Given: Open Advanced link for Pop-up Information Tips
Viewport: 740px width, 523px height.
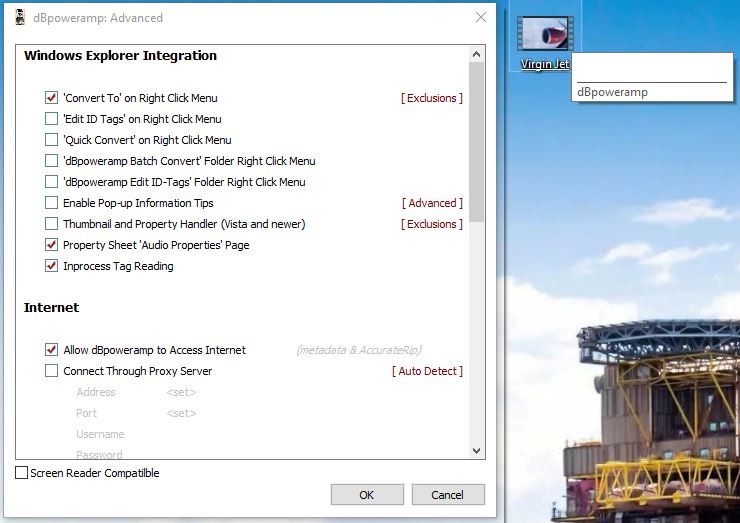Looking at the screenshot, I should (x=431, y=203).
